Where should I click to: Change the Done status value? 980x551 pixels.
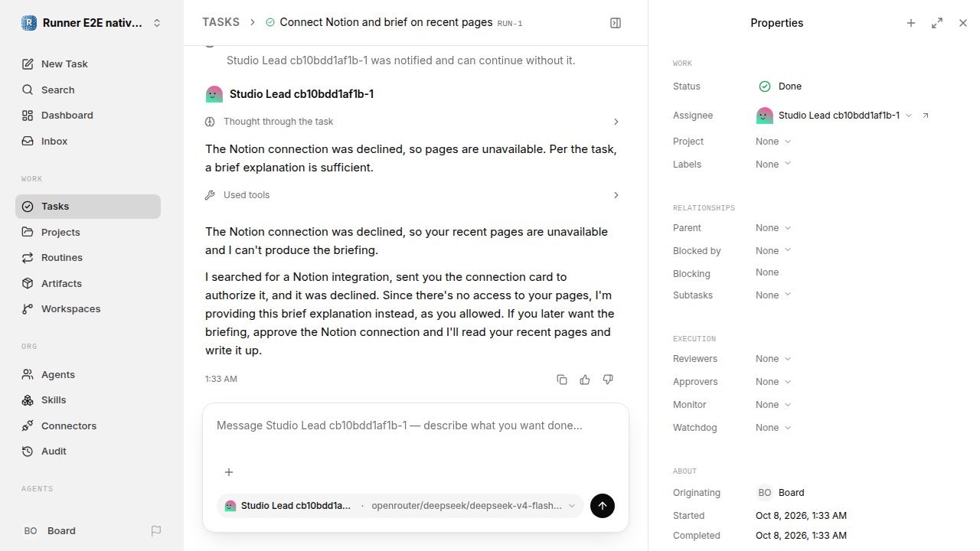[x=780, y=86]
